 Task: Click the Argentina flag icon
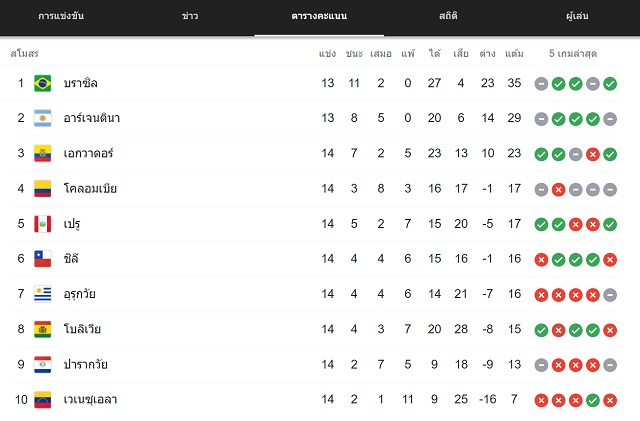(x=42, y=118)
